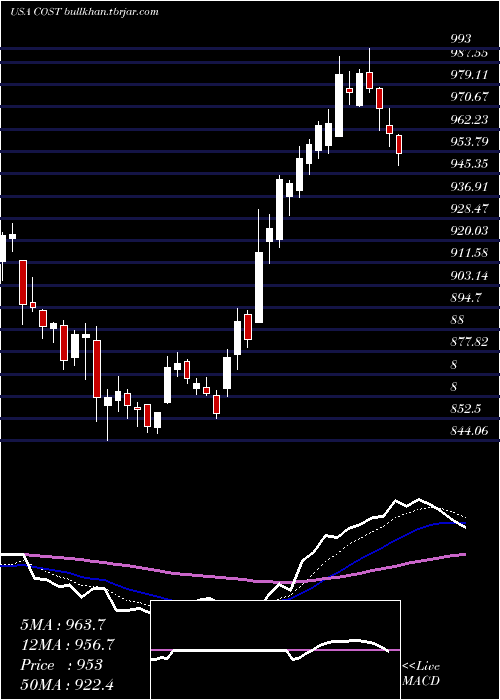This screenshot has height=700, width=500.
Task: Click the '<<Live MACD' label
Action: pos(421,674)
